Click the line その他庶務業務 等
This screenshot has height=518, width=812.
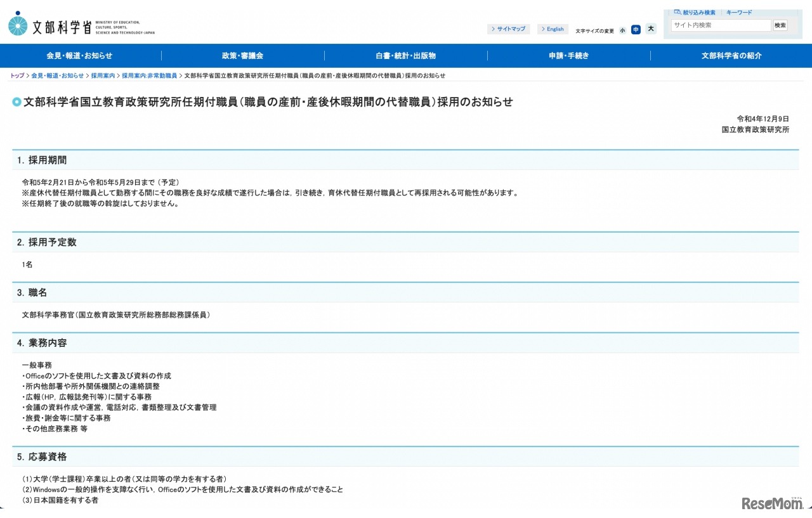(55, 429)
